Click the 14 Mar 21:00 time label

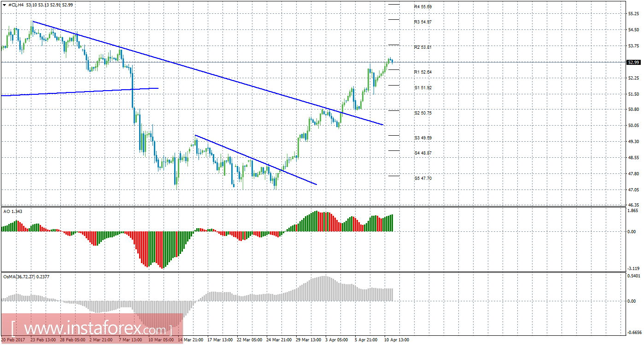[x=191, y=340]
